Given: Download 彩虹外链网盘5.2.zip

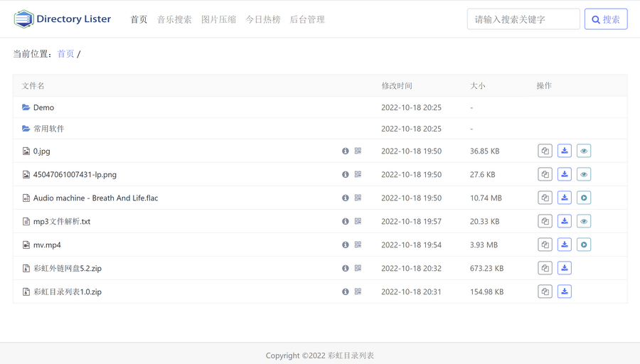Looking at the screenshot, I should pos(565,268).
